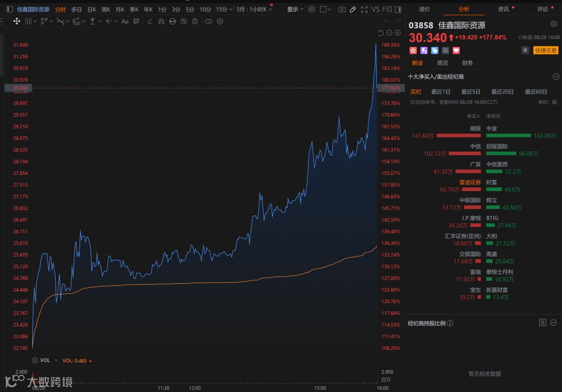The height and width of the screenshot is (392, 562).
Task: Open the F10 company info
Action: pos(387,9)
